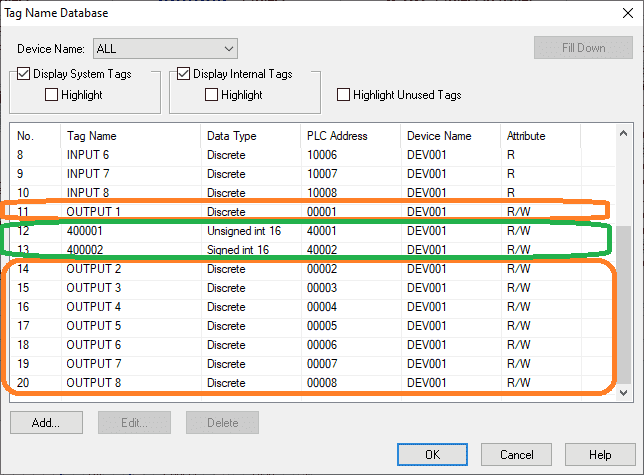Select the OUTPUT 4 tag row
This screenshot has height=475, width=644.
(x=312, y=307)
